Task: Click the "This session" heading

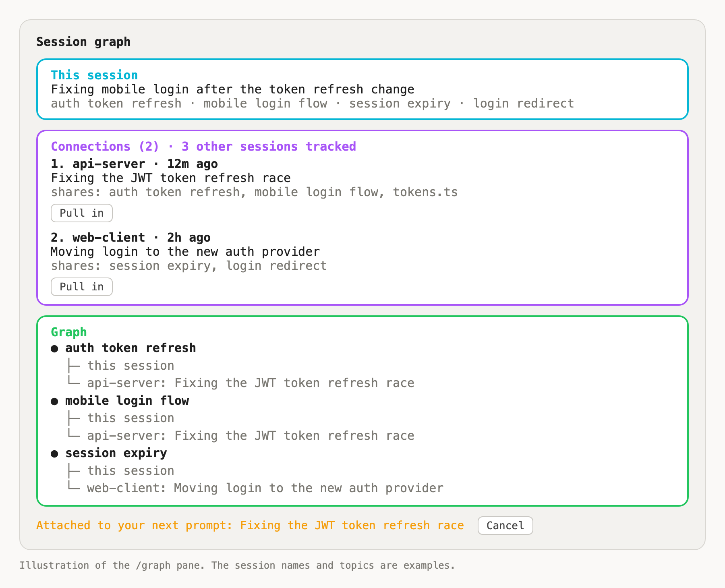Action: (x=94, y=75)
